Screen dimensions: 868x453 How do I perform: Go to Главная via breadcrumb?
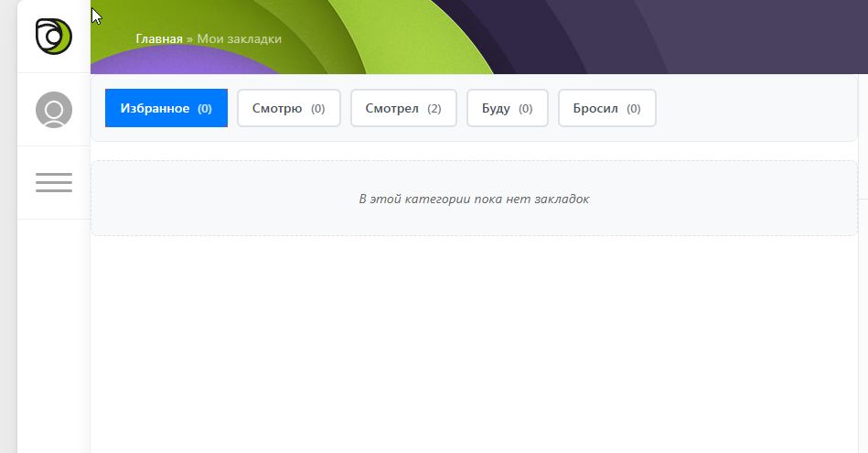158,39
